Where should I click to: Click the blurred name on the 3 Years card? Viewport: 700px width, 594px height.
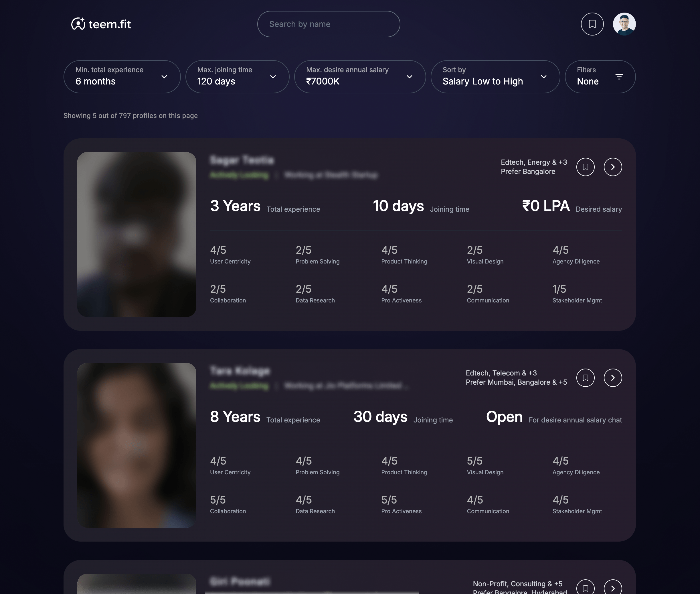pos(242,160)
